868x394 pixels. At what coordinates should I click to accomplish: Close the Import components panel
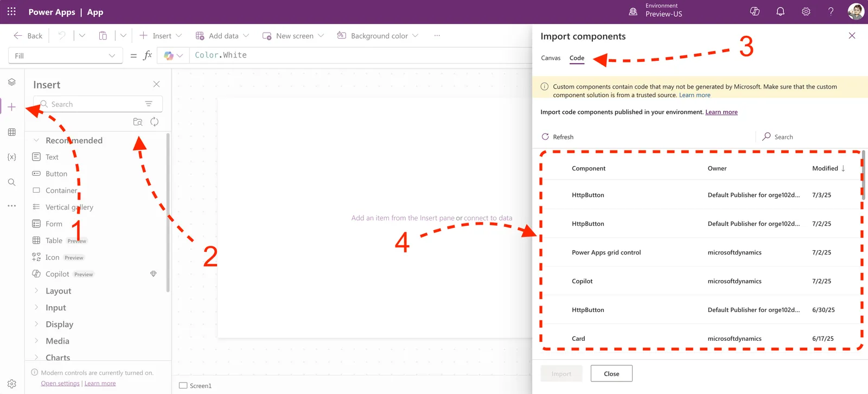pyautogui.click(x=852, y=36)
